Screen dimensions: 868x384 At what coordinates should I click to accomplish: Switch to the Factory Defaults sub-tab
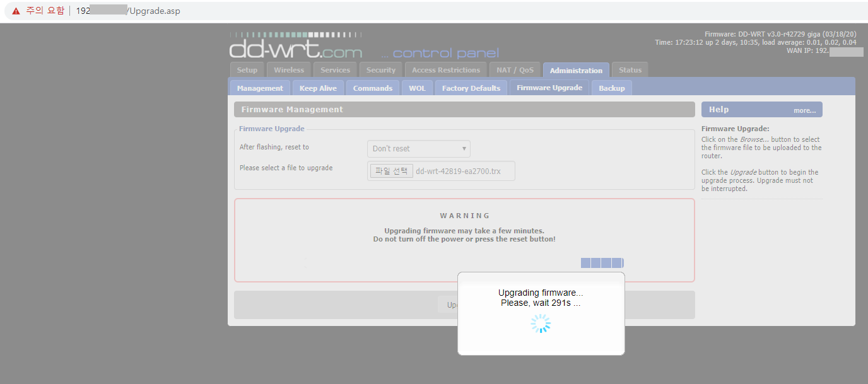471,88
